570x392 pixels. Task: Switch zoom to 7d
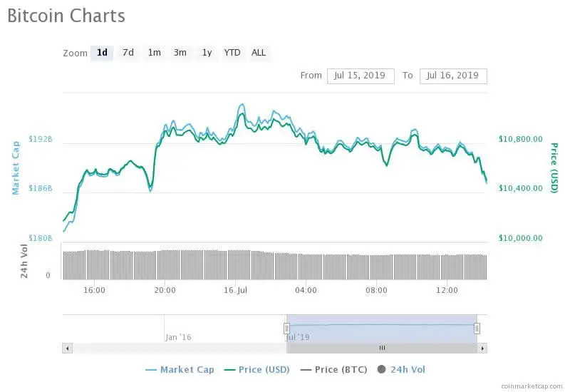128,53
